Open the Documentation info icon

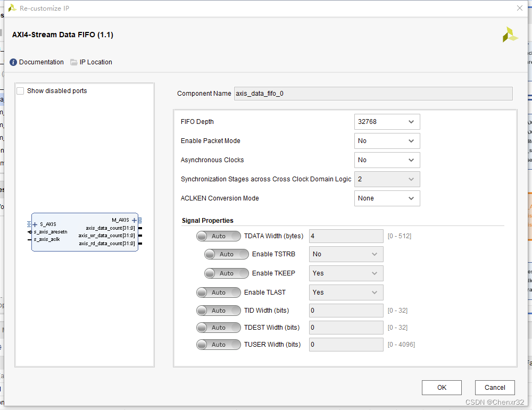(x=13, y=62)
